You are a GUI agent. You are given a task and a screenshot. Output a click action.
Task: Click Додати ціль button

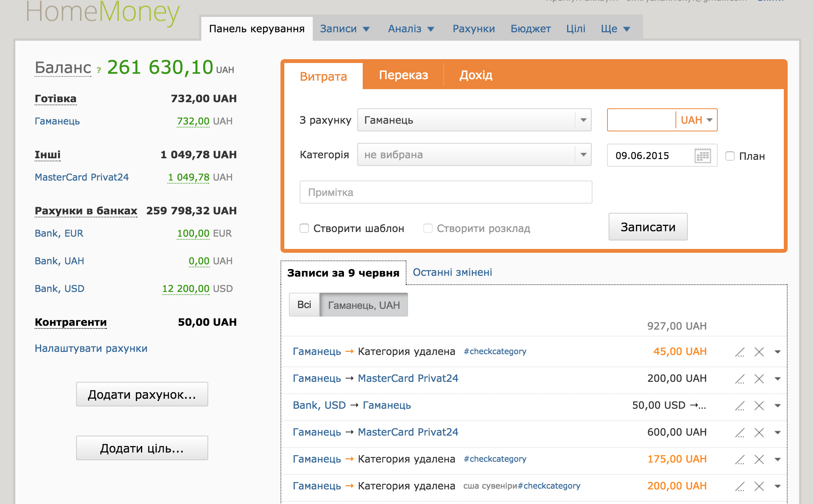tap(142, 448)
